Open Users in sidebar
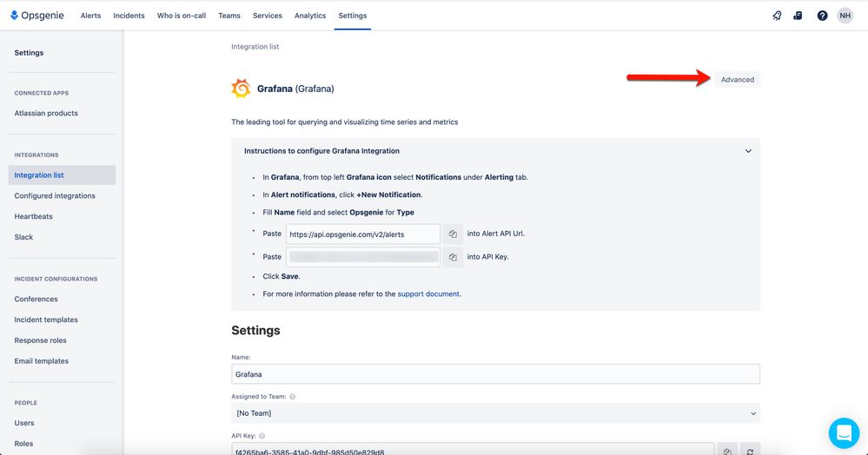This screenshot has width=868, height=455. pyautogui.click(x=24, y=423)
